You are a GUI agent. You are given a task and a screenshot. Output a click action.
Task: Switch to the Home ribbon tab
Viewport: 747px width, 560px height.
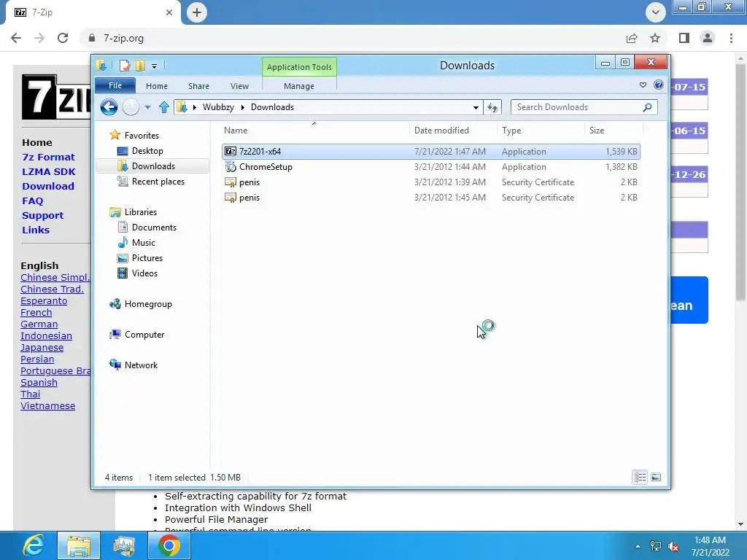(157, 86)
